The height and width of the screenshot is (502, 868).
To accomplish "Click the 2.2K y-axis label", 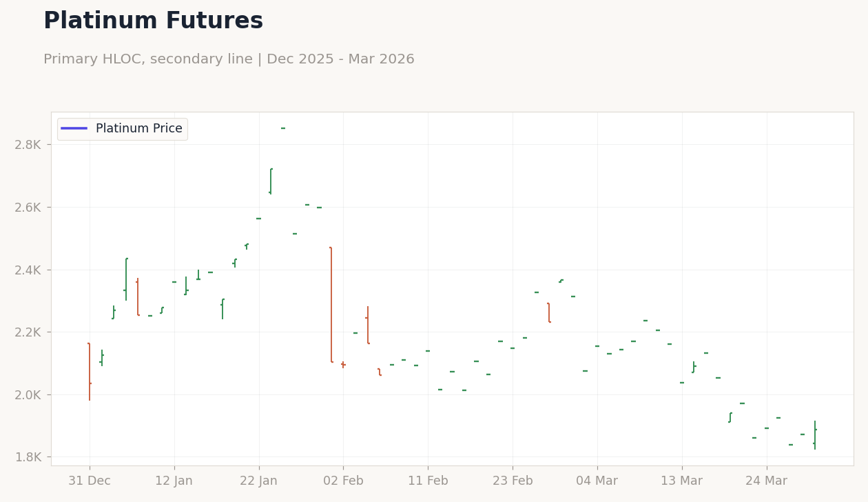I will point(28,332).
